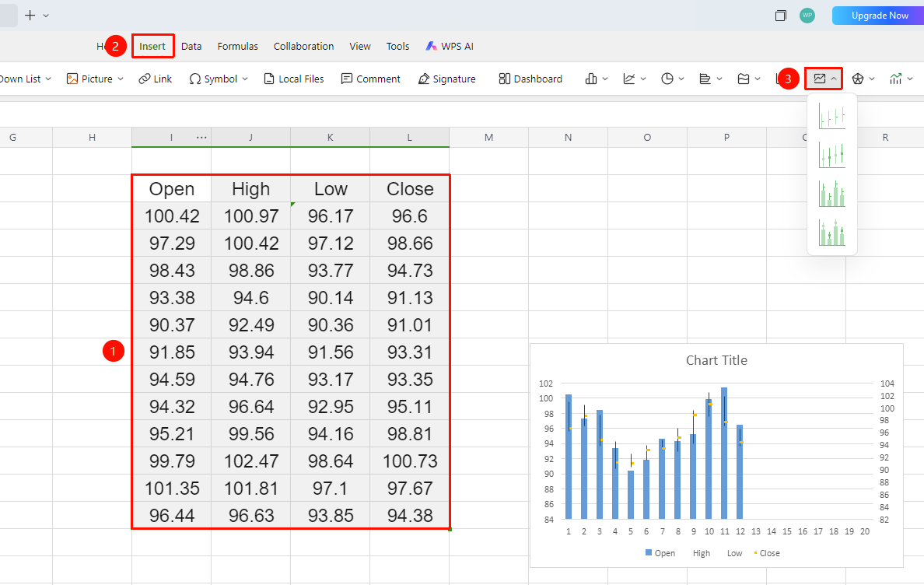Viewport: 924px width, 585px height.
Task: Click the line chart icon
Action: (x=629, y=79)
